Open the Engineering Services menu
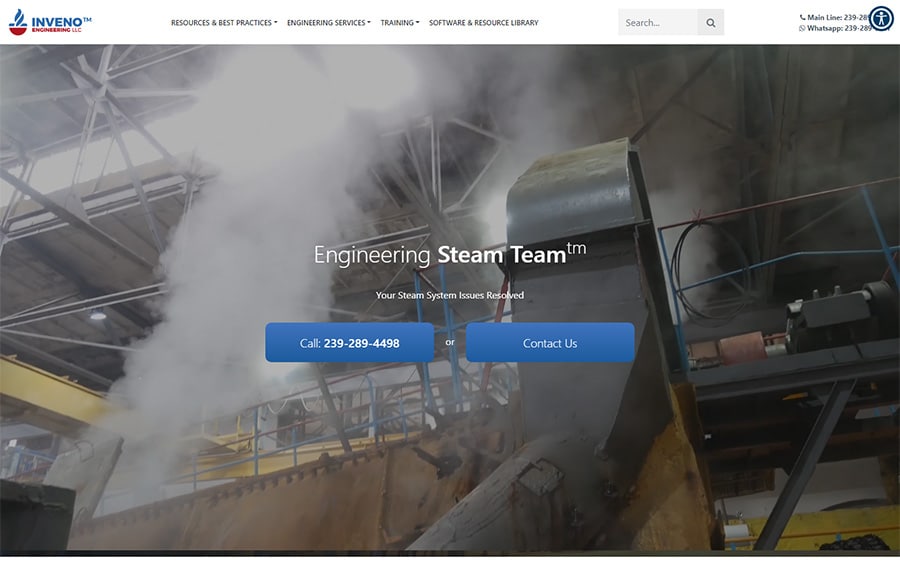900x568 pixels. 326,23
